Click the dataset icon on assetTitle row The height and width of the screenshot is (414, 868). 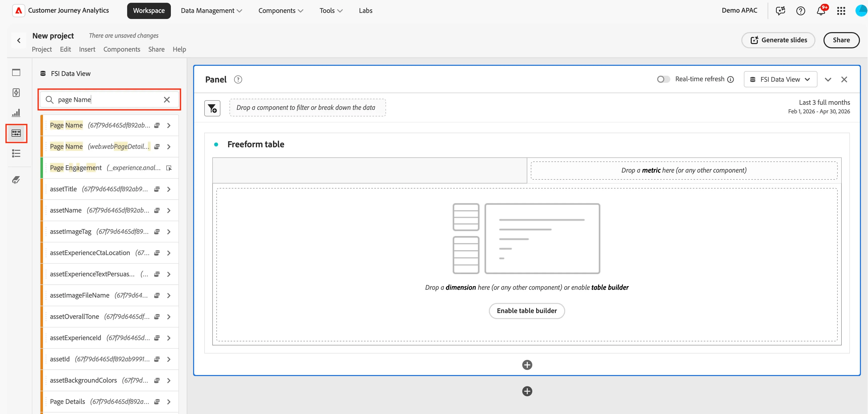(157, 189)
